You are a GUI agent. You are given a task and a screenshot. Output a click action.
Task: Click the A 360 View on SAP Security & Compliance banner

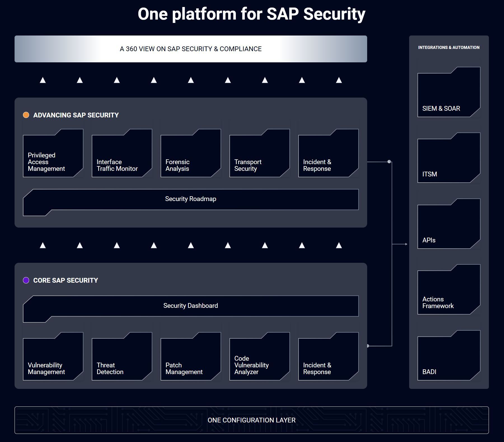(x=191, y=49)
